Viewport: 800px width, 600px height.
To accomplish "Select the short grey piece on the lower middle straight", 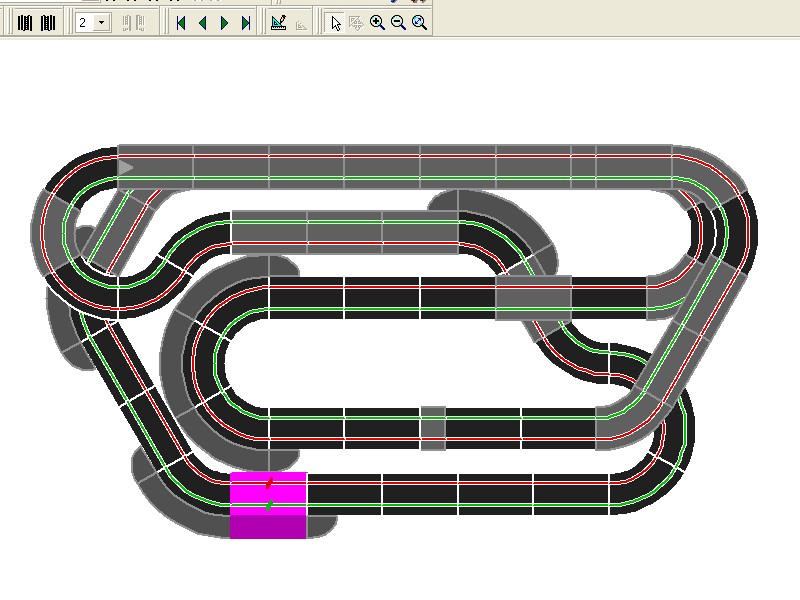I will pyautogui.click(x=432, y=427).
